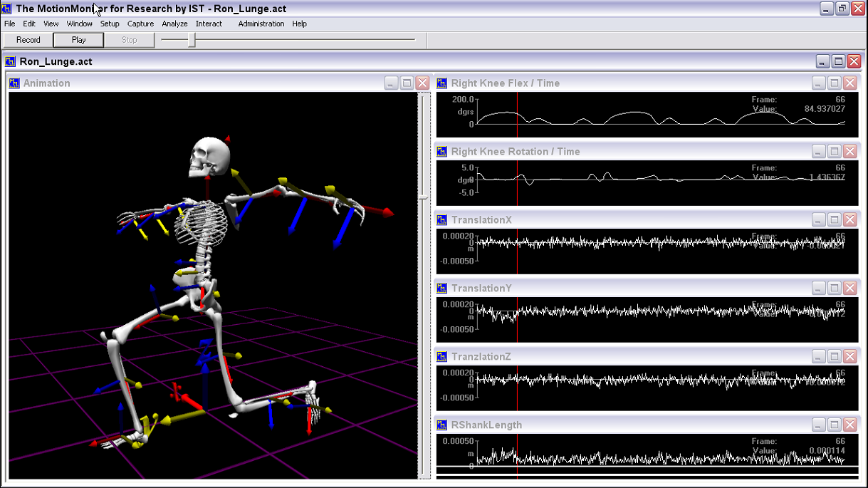Open the Analyze menu
Image resolution: width=868 pixels, height=488 pixels.
174,24
